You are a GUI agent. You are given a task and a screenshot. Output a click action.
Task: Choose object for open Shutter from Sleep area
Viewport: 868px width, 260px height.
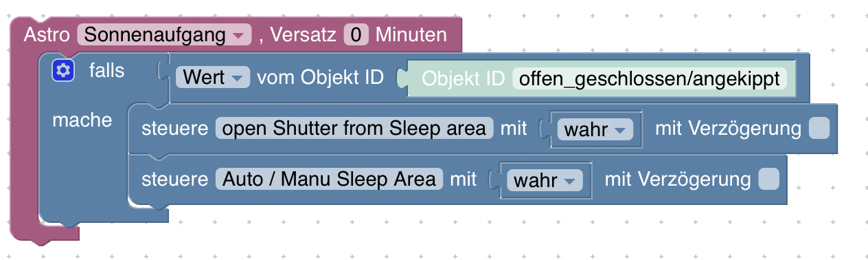coord(354,128)
